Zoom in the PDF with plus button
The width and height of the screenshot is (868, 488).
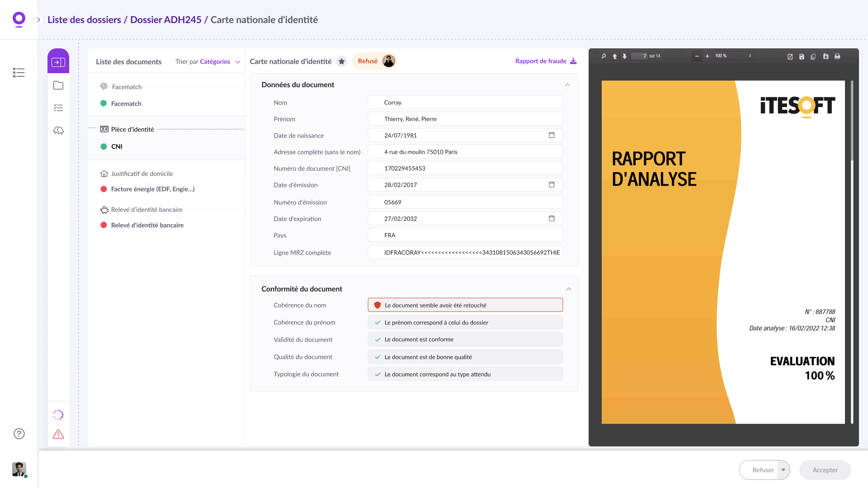click(707, 56)
